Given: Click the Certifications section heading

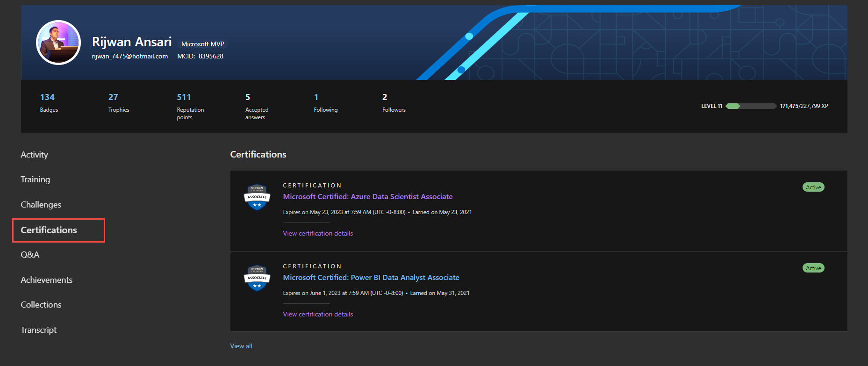Looking at the screenshot, I should pyautogui.click(x=258, y=154).
